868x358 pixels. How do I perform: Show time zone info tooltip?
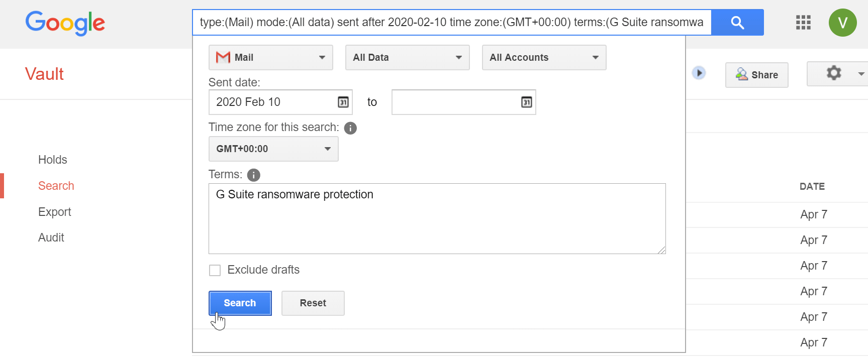350,128
